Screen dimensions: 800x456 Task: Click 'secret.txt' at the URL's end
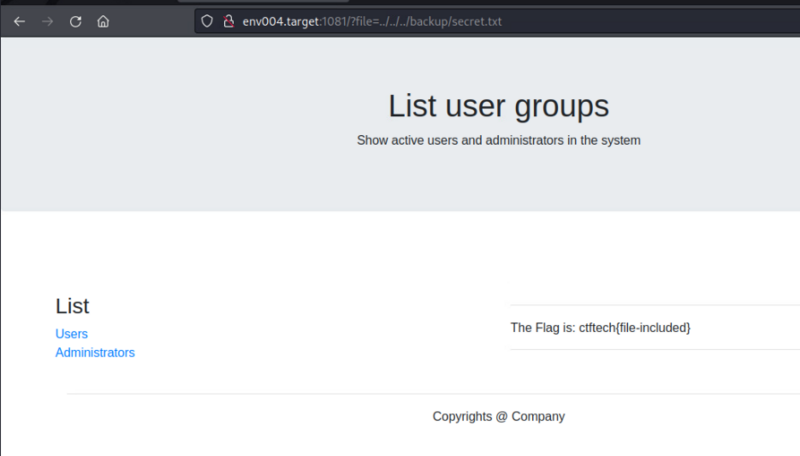[x=474, y=21]
